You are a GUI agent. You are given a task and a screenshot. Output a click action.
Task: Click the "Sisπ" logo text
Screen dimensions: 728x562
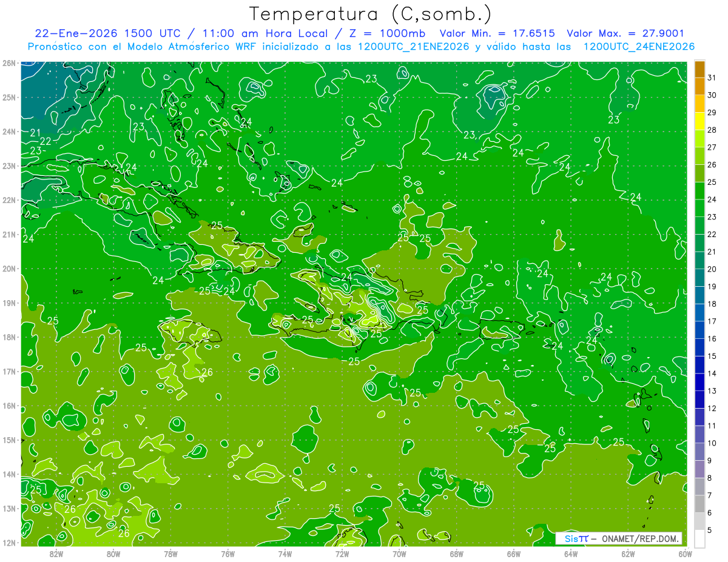click(576, 538)
